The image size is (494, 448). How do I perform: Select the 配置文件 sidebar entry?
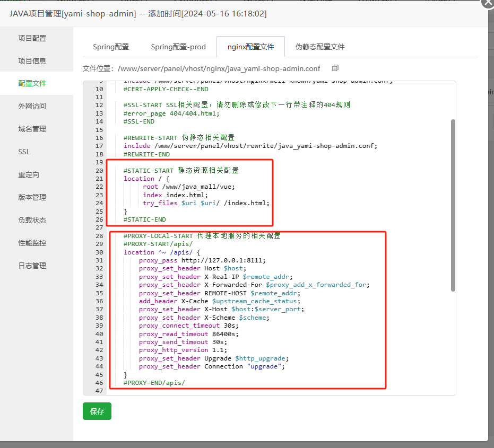32,83
